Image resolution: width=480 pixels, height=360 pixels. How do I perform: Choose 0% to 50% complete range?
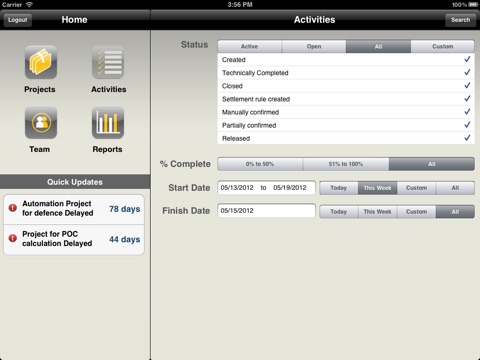point(260,164)
